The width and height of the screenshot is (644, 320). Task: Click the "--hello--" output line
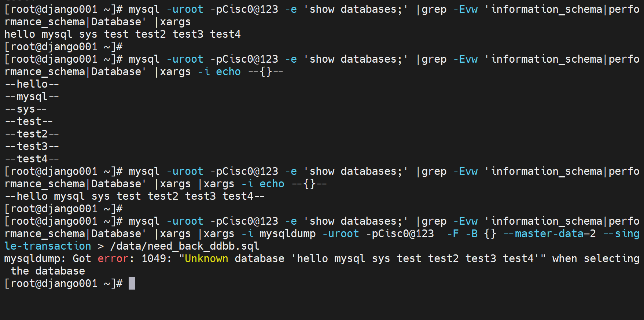(32, 84)
